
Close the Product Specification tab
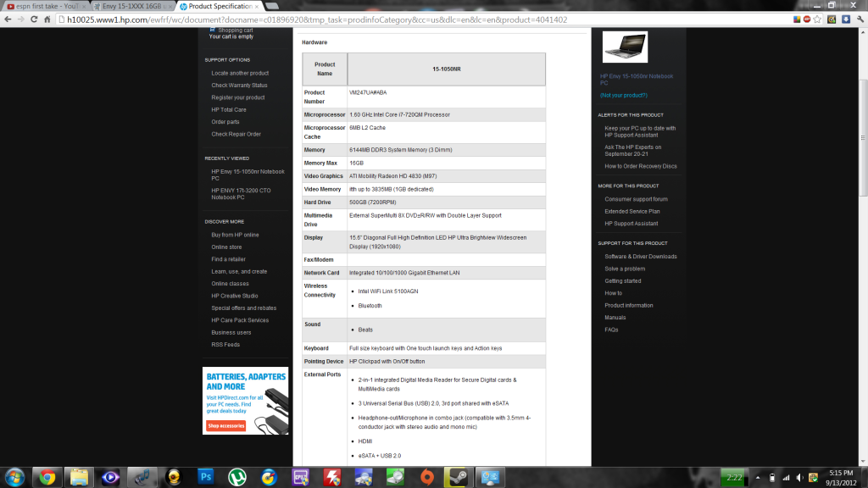pyautogui.click(x=256, y=6)
